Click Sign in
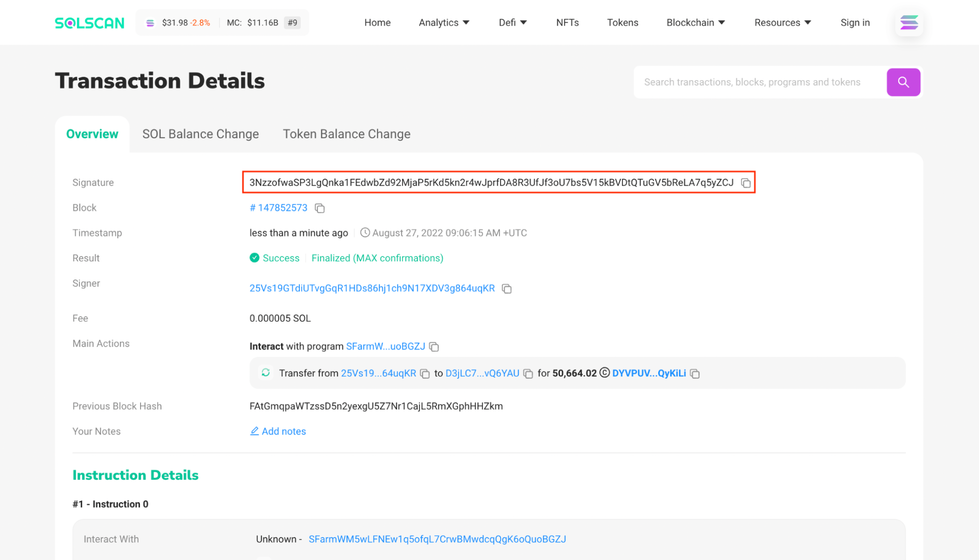Screen dimensions: 979x560 tap(855, 23)
